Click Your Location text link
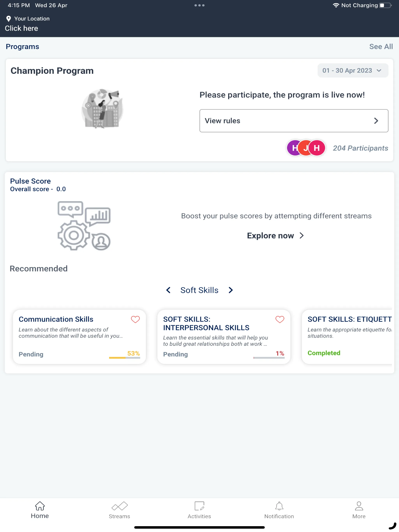 [31, 18]
